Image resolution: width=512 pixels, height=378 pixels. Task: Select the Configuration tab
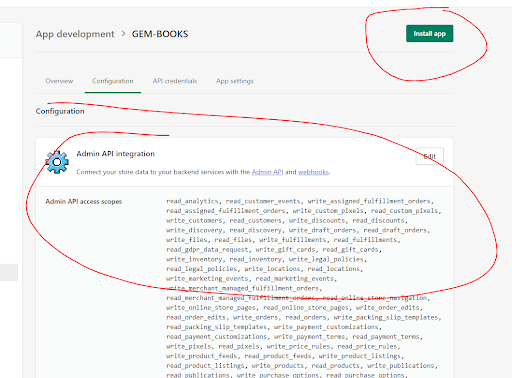[113, 81]
